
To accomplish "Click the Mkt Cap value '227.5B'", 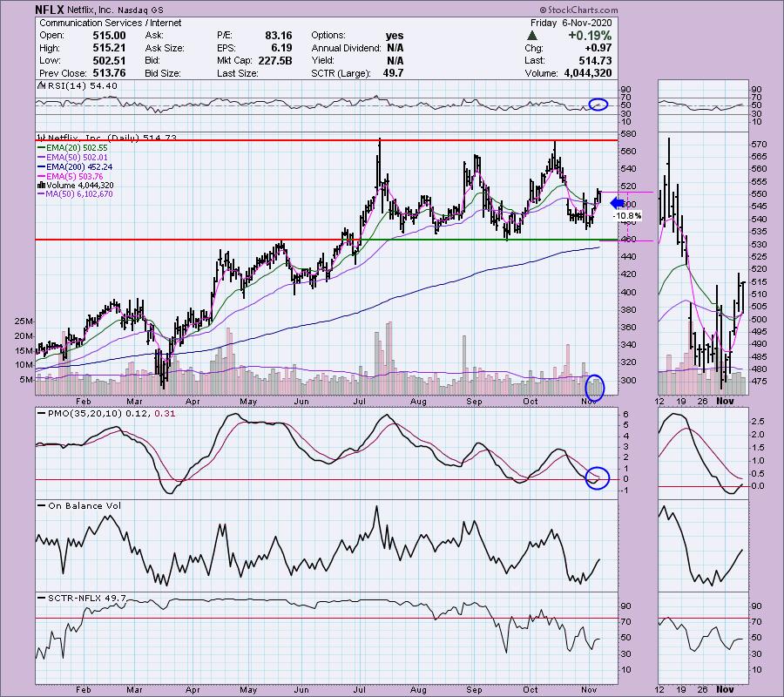I will [x=275, y=60].
